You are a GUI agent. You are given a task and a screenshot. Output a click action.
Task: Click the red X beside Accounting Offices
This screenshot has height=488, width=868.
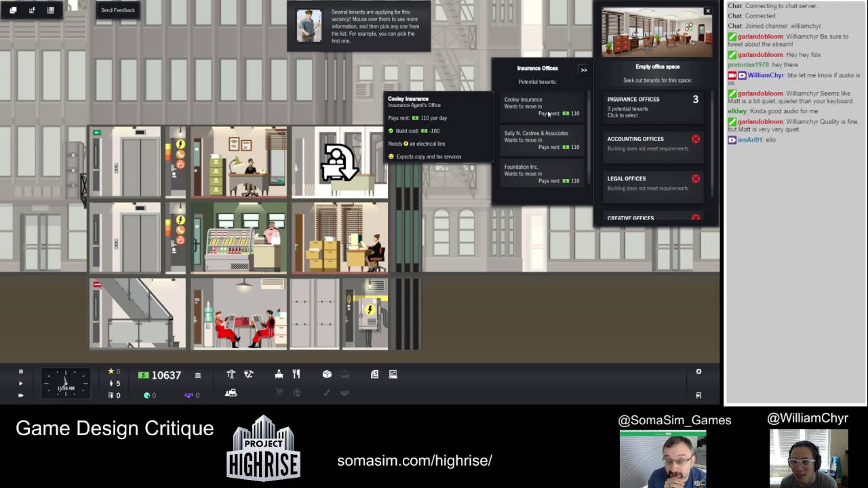695,139
